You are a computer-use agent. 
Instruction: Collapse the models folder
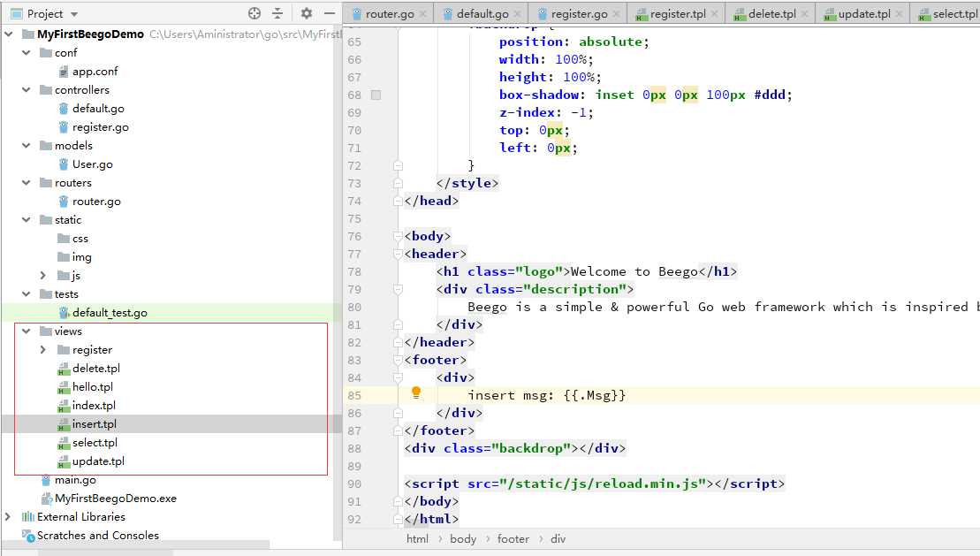(x=27, y=145)
